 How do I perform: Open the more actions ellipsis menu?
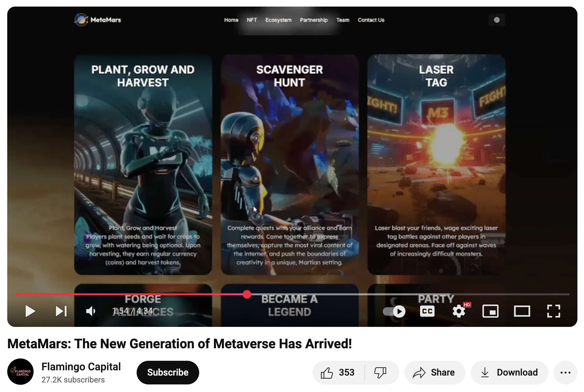coord(565,373)
